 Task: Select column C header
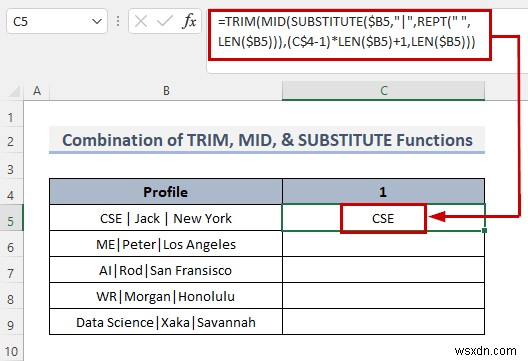pyautogui.click(x=384, y=91)
